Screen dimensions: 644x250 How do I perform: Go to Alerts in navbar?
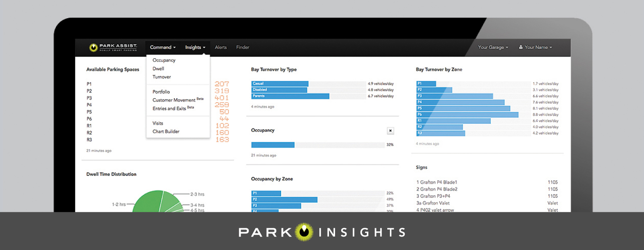tap(221, 47)
